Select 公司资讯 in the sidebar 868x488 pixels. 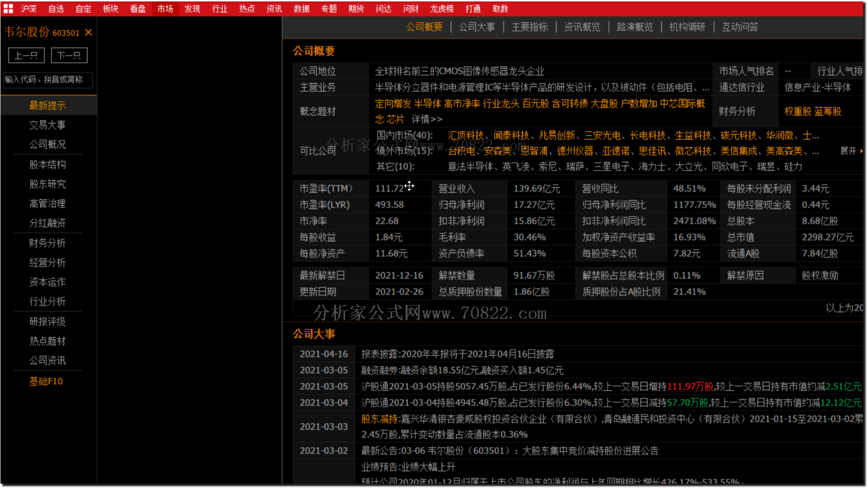click(x=48, y=360)
